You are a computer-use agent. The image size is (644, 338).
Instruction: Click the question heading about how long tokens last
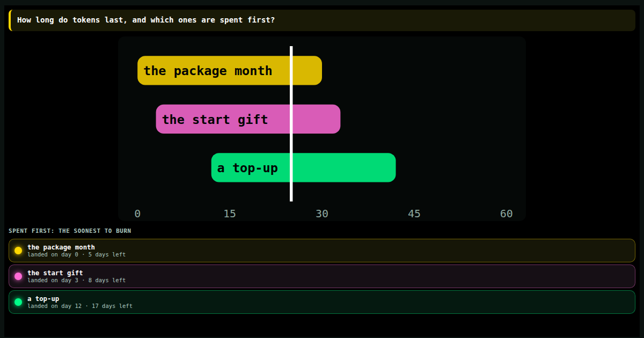(146, 20)
